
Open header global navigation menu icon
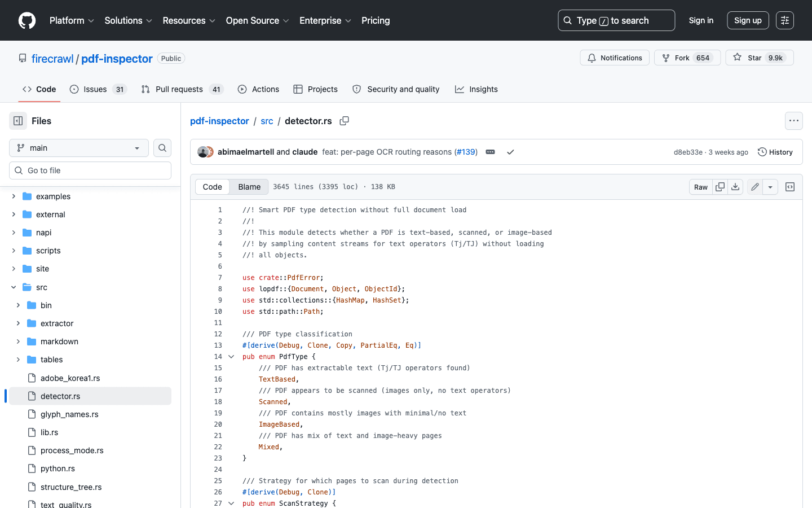click(785, 20)
